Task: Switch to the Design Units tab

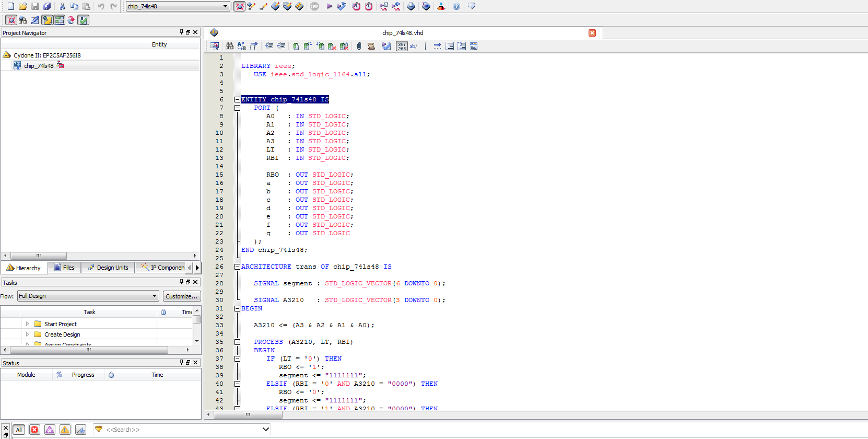Action: pos(108,268)
